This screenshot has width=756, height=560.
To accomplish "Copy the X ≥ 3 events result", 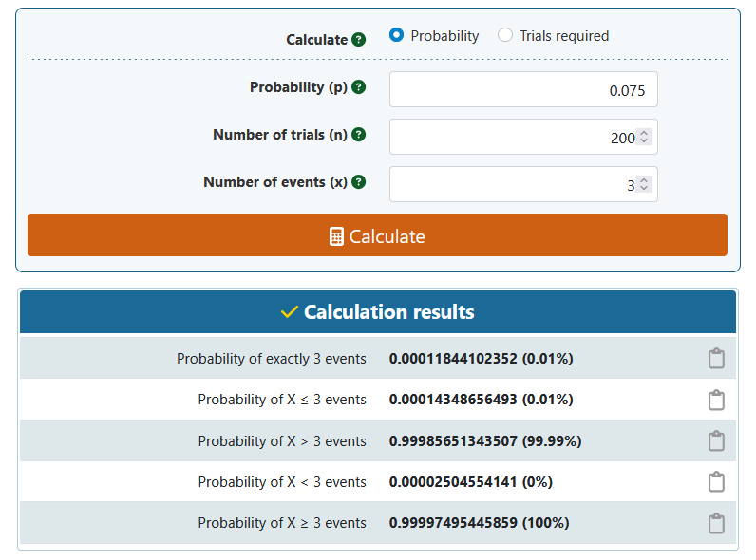I will click(x=716, y=523).
